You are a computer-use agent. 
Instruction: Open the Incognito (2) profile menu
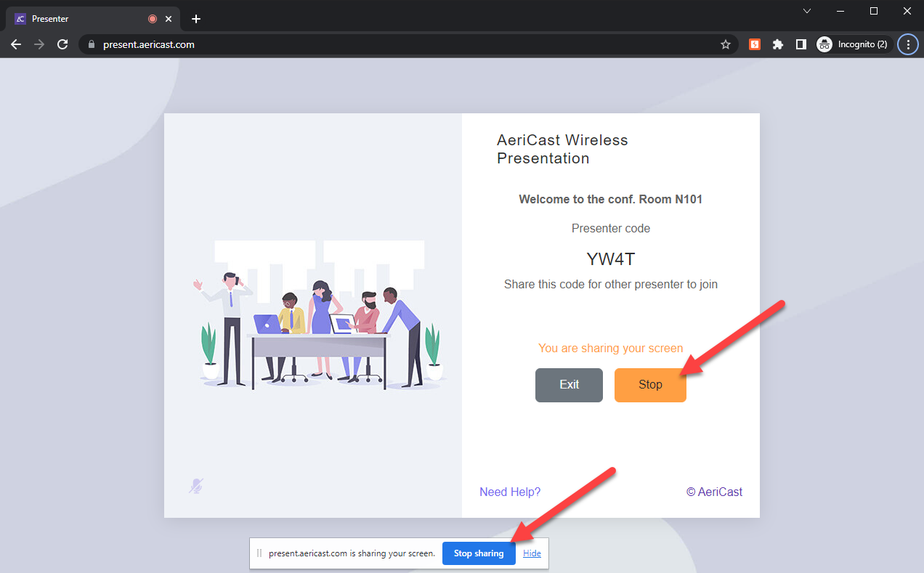pos(854,44)
